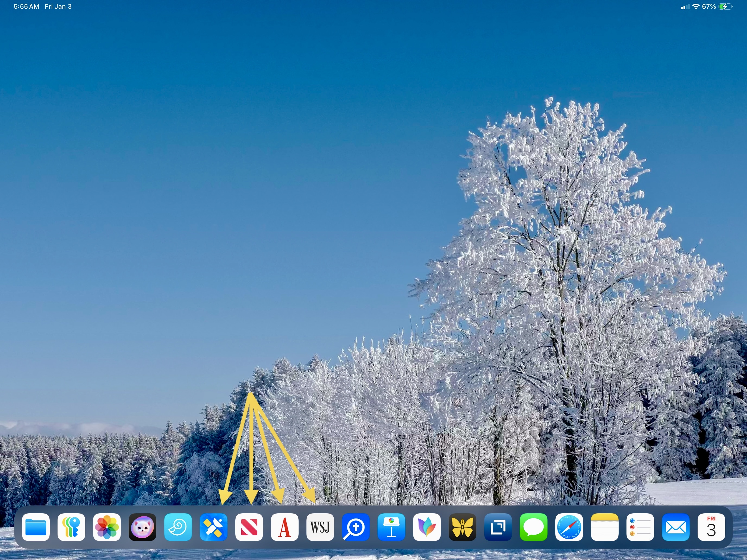Open the Messages app
This screenshot has height=560, width=747.
[x=534, y=527]
